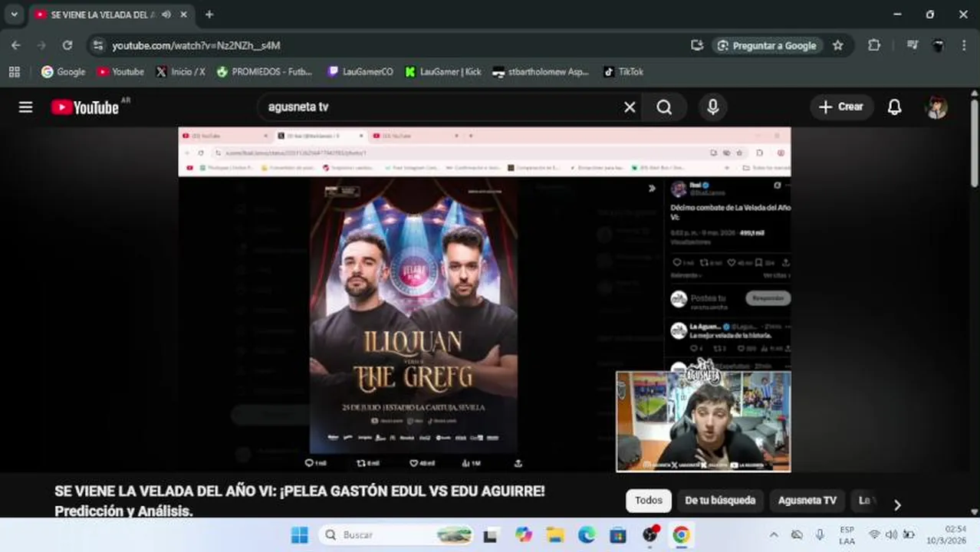
Task: Select the Agusneta TV chip
Action: click(x=807, y=501)
